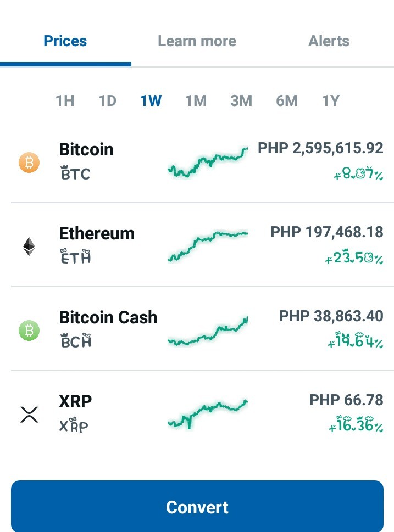Viewport: 394px width, 532px height.
Task: Open the Alerts tab
Action: [x=329, y=41]
